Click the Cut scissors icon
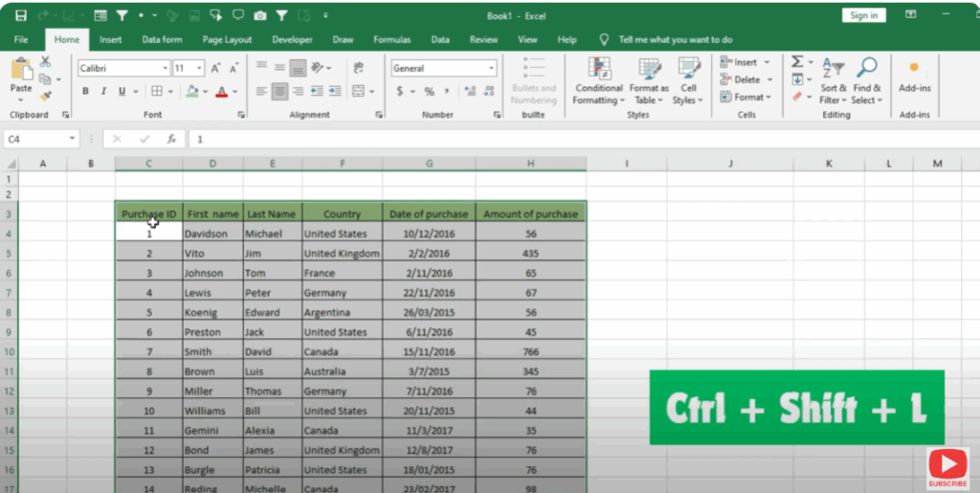The image size is (980, 493). 45,61
